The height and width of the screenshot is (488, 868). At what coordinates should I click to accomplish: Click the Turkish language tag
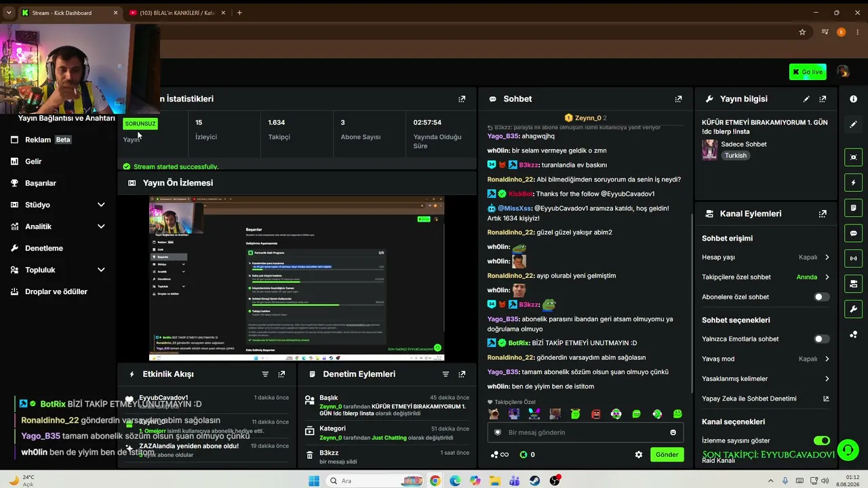pos(735,156)
